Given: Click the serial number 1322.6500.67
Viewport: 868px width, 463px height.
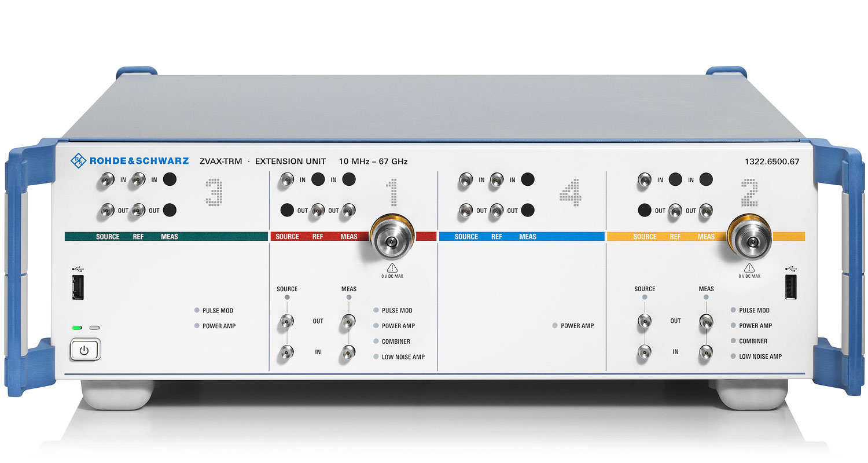Looking at the screenshot, I should (x=771, y=161).
